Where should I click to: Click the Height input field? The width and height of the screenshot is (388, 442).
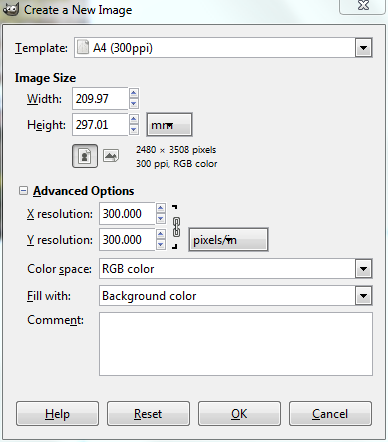[100, 125]
